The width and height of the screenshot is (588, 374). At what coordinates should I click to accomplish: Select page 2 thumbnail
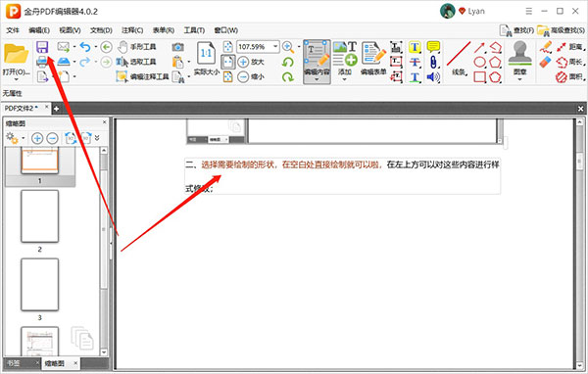point(40,216)
